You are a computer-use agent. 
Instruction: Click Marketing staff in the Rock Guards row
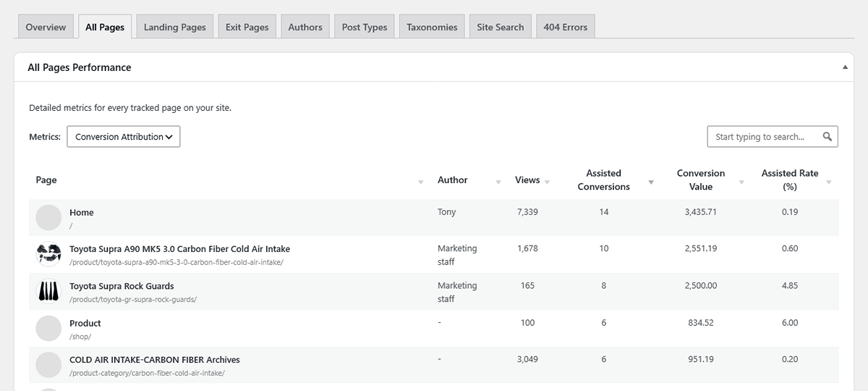pos(457,292)
